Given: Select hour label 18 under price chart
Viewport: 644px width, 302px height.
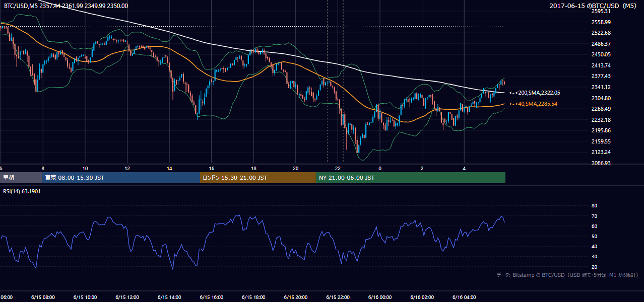Looking at the screenshot, I should click(253, 168).
